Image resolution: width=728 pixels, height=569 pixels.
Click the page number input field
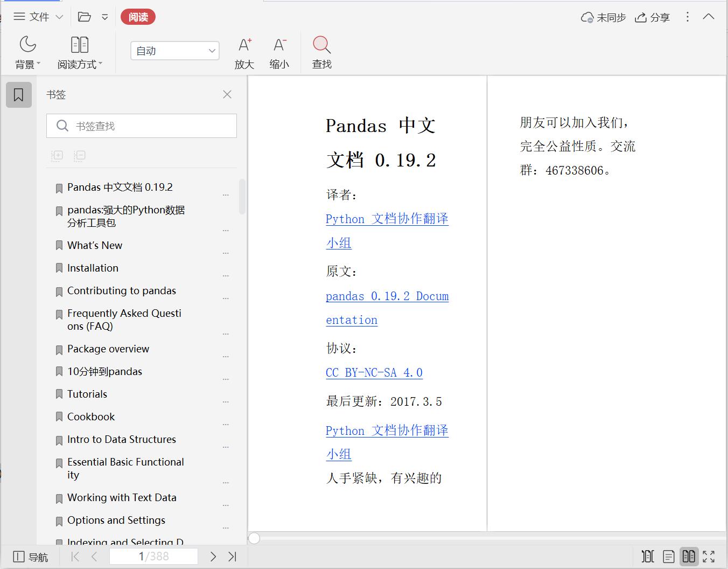153,556
